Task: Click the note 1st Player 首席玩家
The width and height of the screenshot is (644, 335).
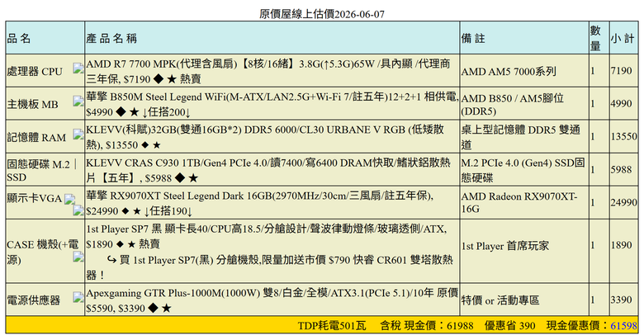Action: click(505, 246)
